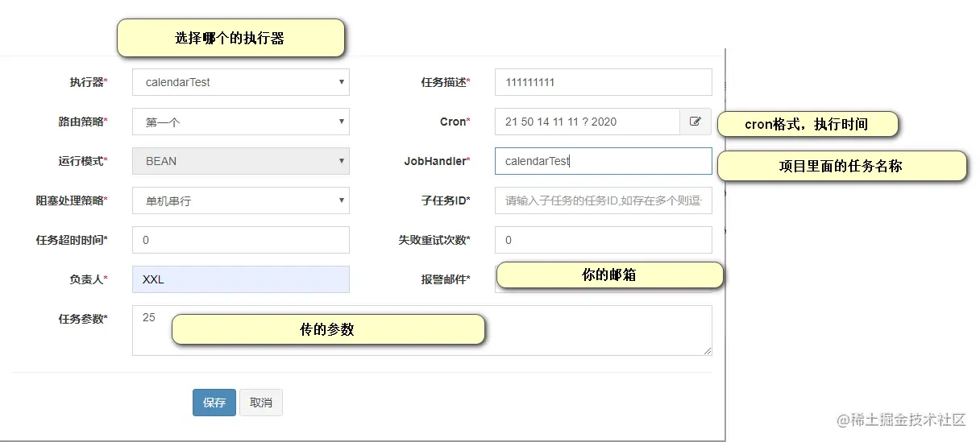Click the 任务描述 input field
The width and height of the screenshot is (980, 442).
tap(604, 82)
